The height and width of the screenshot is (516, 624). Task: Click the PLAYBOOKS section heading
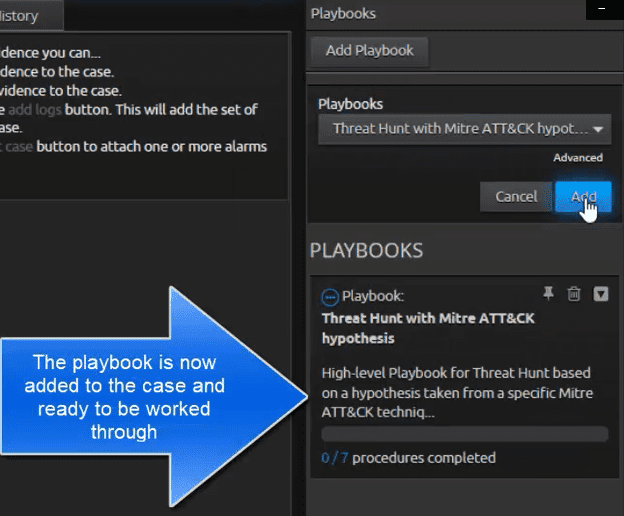(366, 251)
